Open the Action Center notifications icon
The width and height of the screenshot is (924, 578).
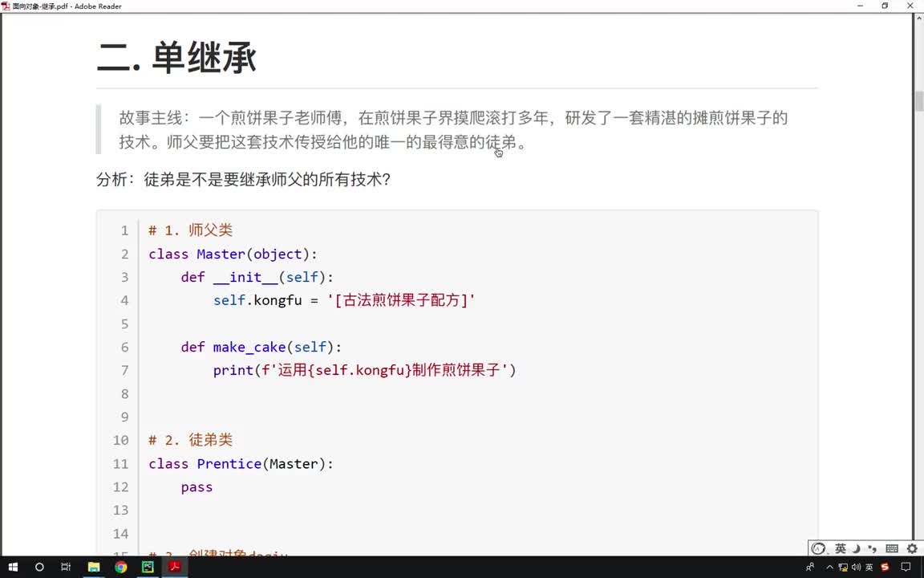[x=906, y=567]
